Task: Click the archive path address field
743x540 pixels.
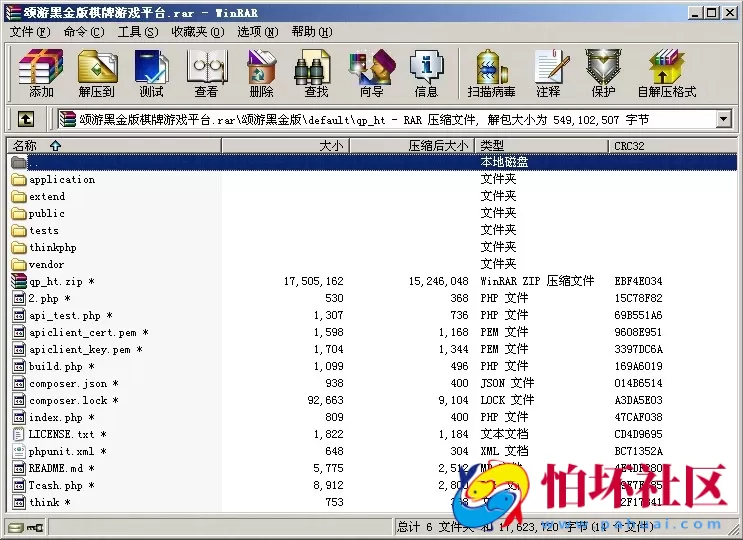Action: (x=386, y=119)
